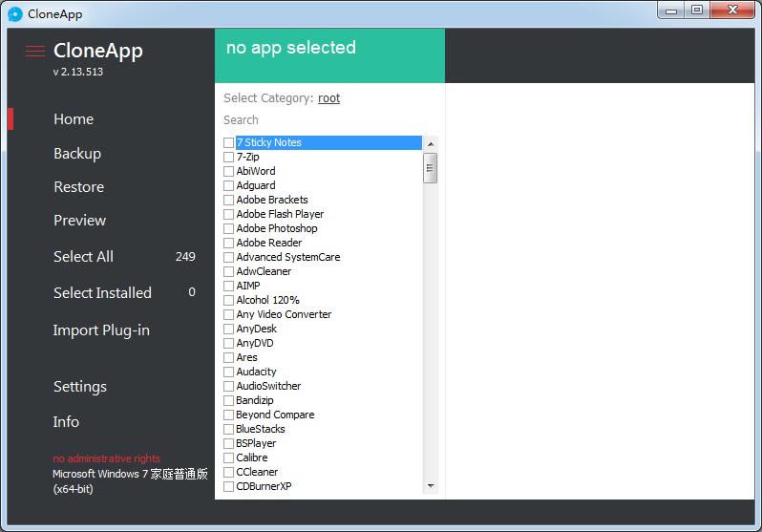The image size is (762, 532).
Task: Select the Audacity list entry
Action: pos(256,372)
